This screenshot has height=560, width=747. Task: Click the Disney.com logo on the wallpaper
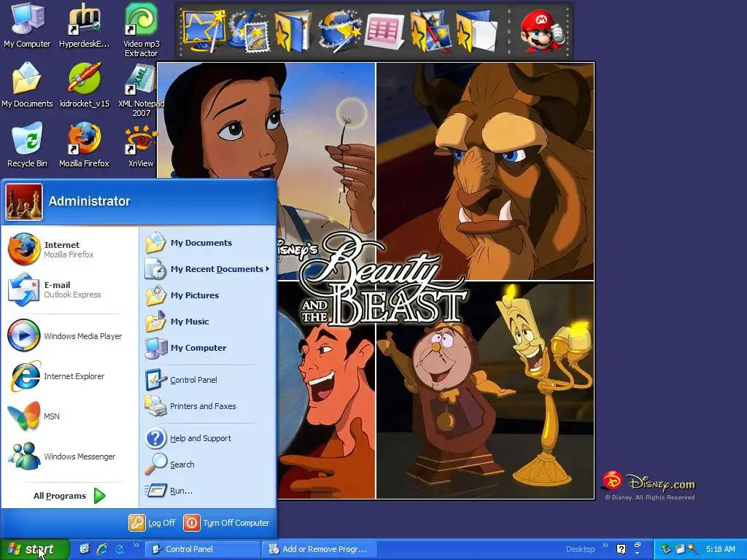[649, 482]
